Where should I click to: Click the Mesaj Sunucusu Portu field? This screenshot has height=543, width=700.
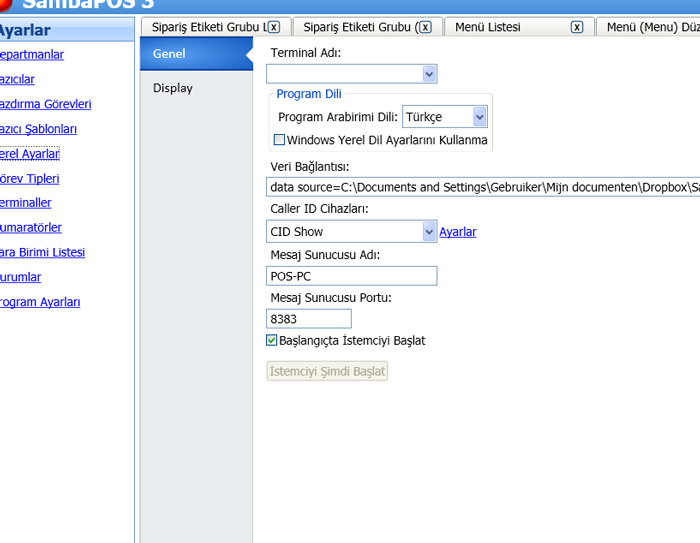coord(309,319)
